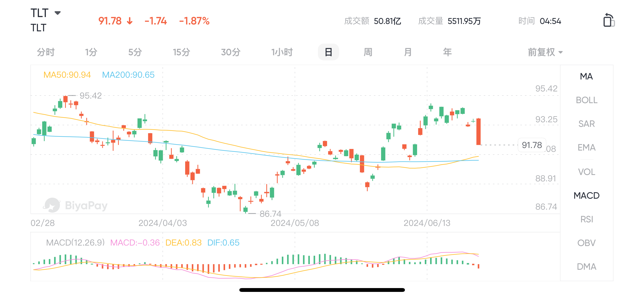This screenshot has height=298, width=644.
Task: Click the current price 91.78 header value
Action: [110, 21]
